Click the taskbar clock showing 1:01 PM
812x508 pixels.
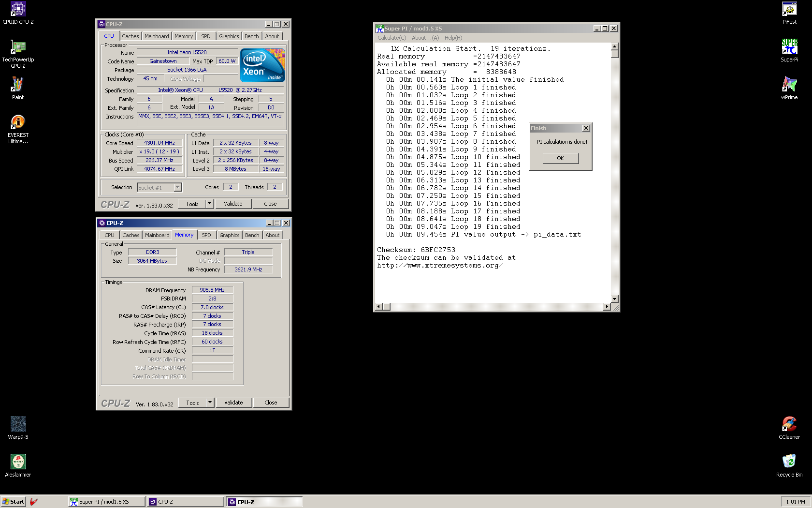(795, 502)
